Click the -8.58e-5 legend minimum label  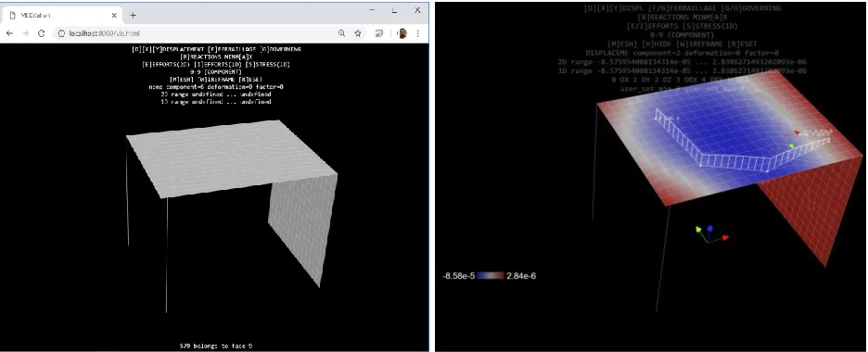(x=459, y=276)
